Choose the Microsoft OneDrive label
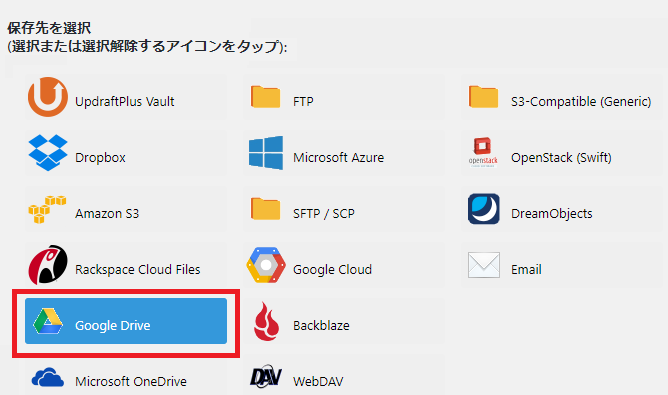Screen dimensions: 668x395 [131, 382]
